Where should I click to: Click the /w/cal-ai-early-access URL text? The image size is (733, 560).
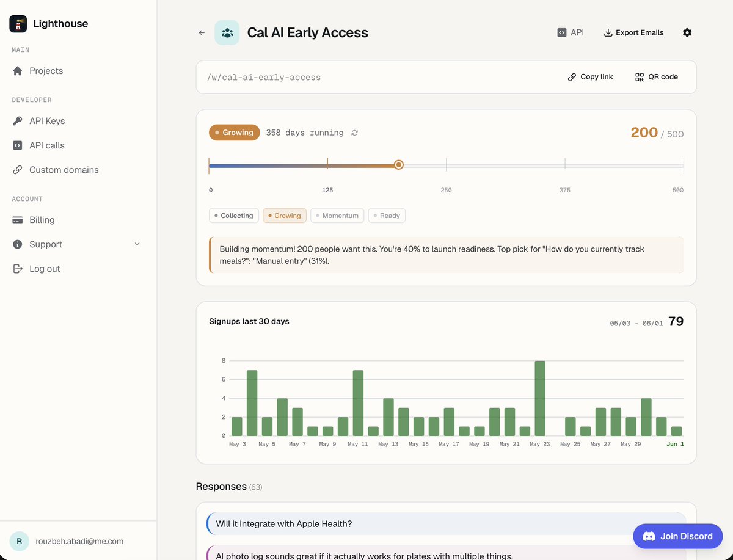click(x=264, y=77)
